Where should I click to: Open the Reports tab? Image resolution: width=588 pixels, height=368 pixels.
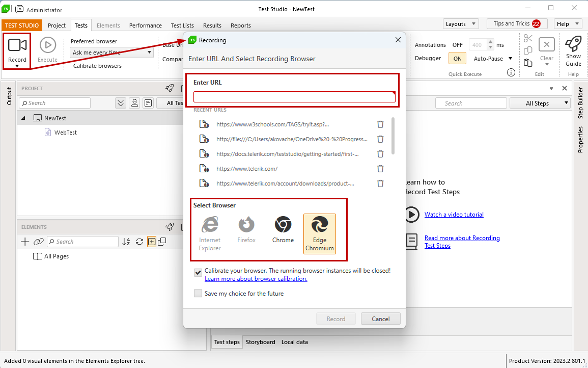[241, 25]
